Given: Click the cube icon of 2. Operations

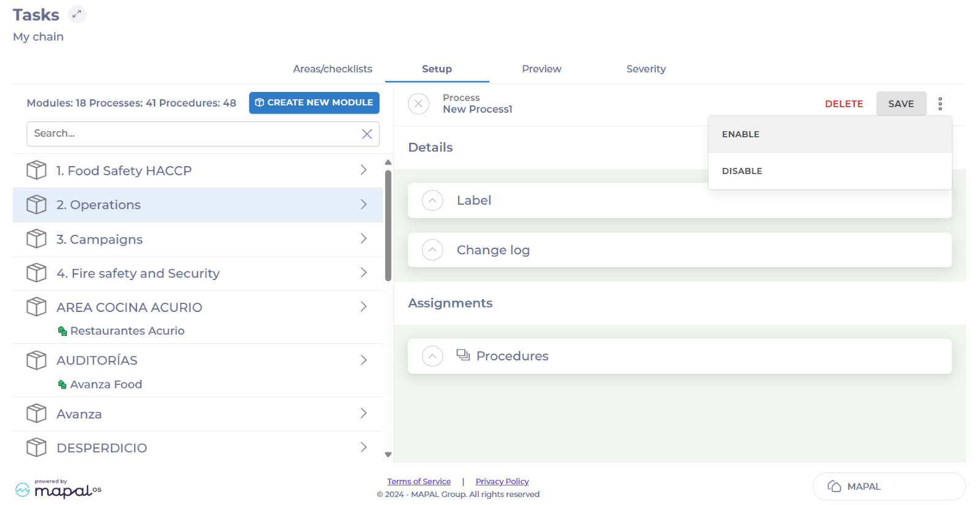Looking at the screenshot, I should click(36, 204).
